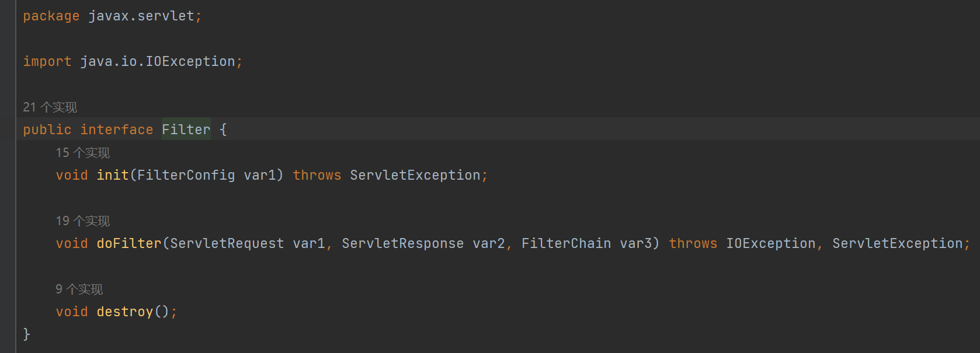Image resolution: width=980 pixels, height=353 pixels.
Task: Place cursor on the init method name
Action: 113,175
